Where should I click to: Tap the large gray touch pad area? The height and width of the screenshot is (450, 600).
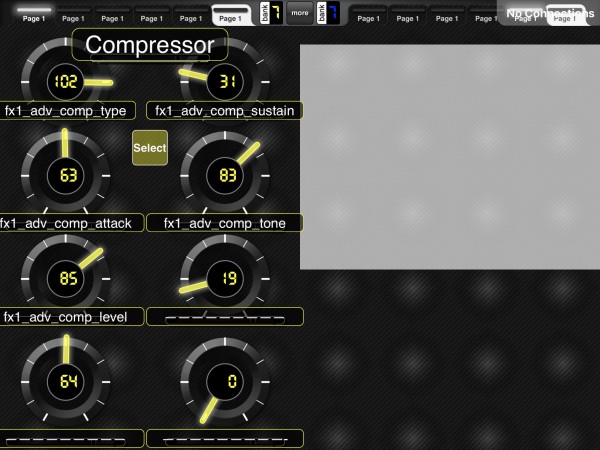click(450, 157)
